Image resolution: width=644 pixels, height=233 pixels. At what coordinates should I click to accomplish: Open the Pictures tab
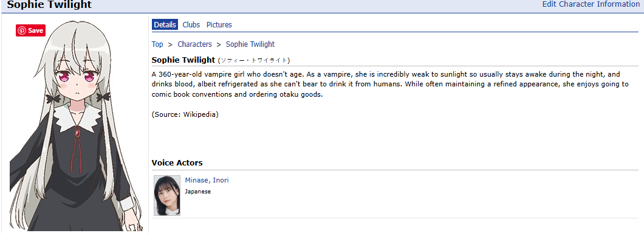pyautogui.click(x=219, y=25)
